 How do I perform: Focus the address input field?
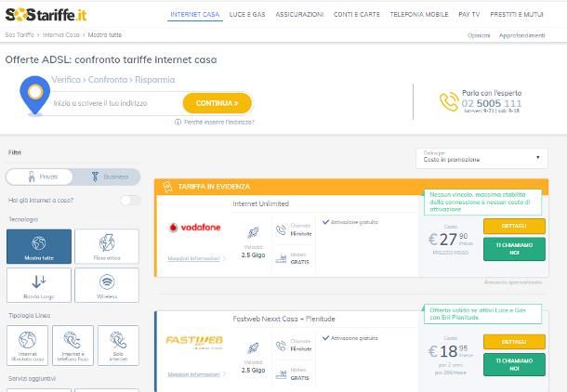pos(115,103)
